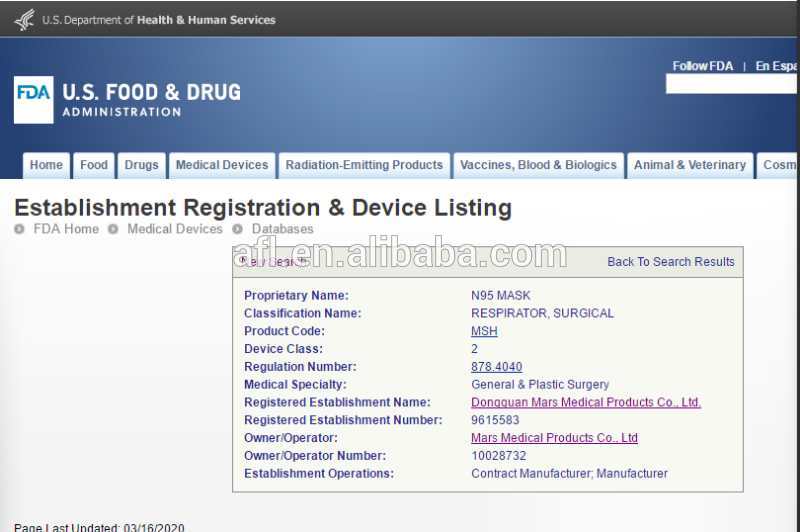Click Registered Establishment Name label
The width and height of the screenshot is (800, 532).
[337, 402]
